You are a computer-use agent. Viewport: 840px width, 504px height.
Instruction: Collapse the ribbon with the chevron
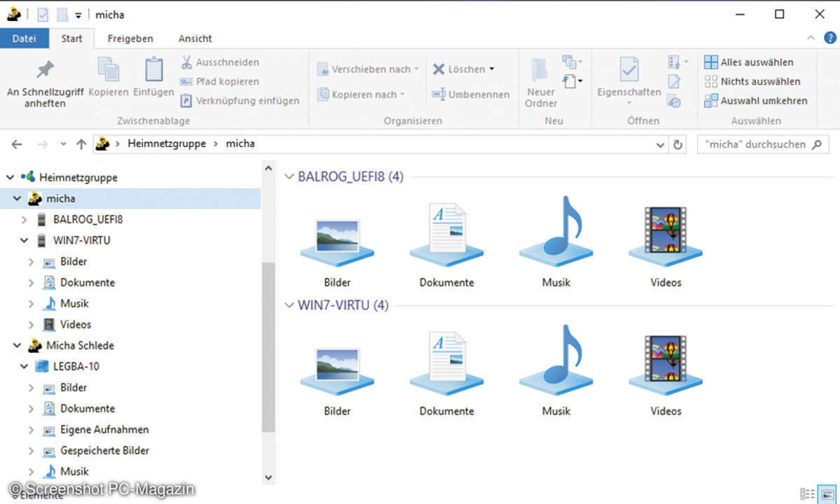click(811, 38)
